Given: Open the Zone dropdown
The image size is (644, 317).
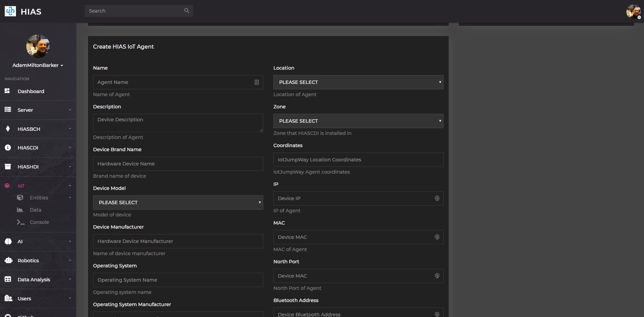Looking at the screenshot, I should point(358,121).
